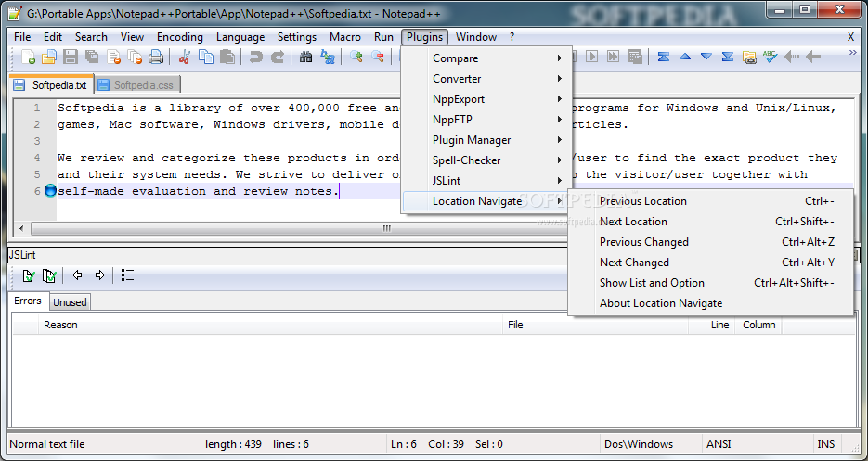The height and width of the screenshot is (461, 868).
Task: Click the blue up triangle previous difference icon
Action: (685, 57)
